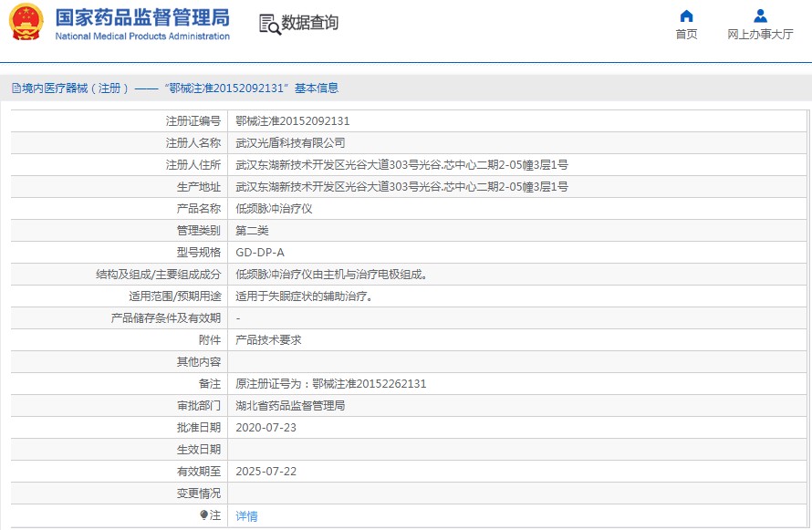
Task: Click approving department 湖北省药品监督管理局
Action: tap(290, 406)
